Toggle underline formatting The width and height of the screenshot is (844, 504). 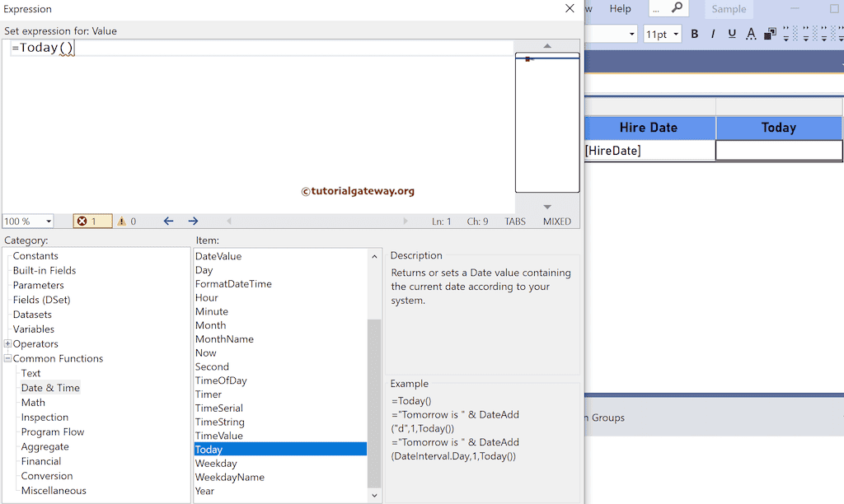[x=733, y=33]
